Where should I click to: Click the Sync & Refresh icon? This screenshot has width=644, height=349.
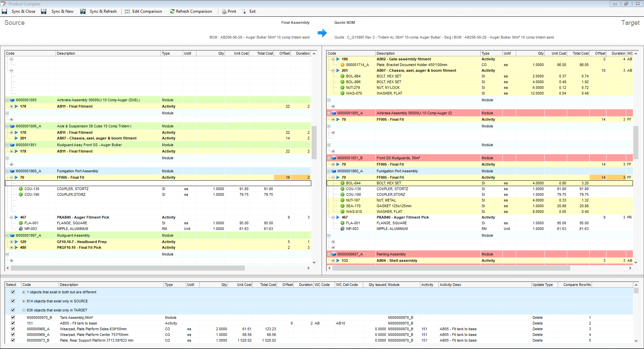(83, 11)
